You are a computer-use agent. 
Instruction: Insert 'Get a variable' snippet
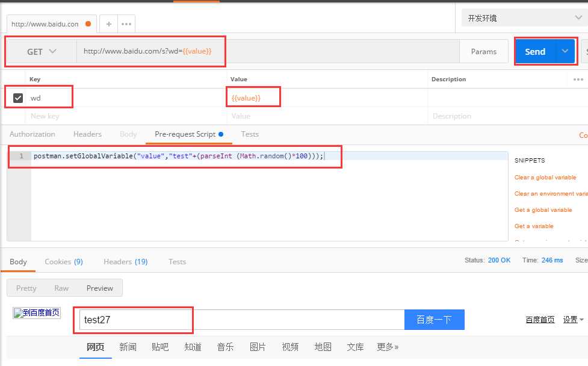tap(534, 226)
